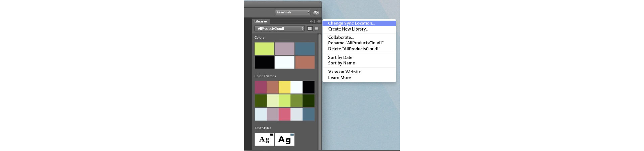Choose Sort by Name menu item
Viewport: 644px width, 151px height.
pyautogui.click(x=359, y=63)
